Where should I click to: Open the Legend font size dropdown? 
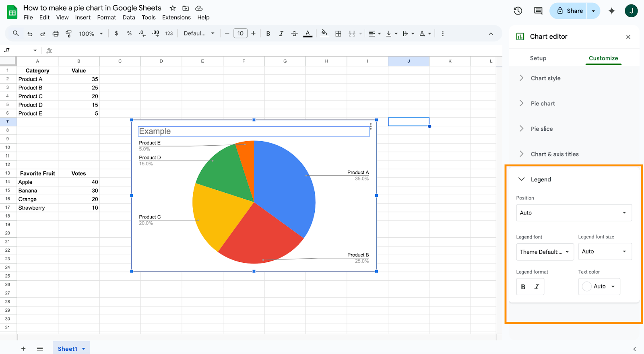tap(605, 251)
